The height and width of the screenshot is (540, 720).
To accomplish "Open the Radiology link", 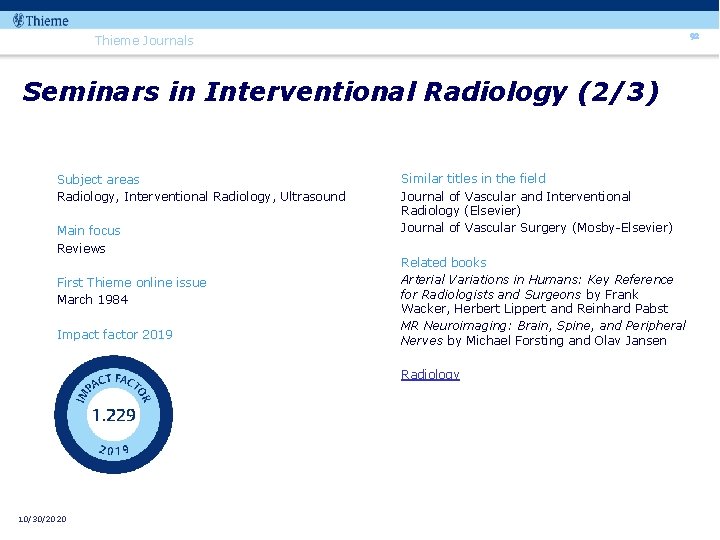I will click(430, 374).
